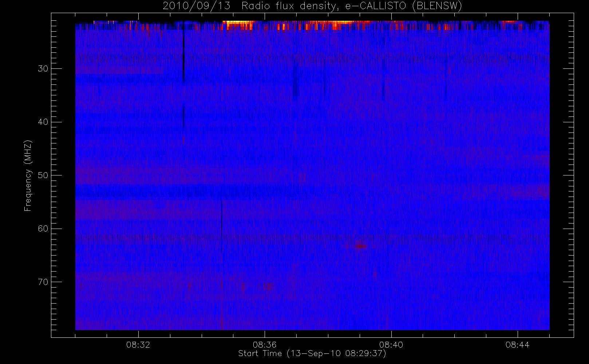Click the 40 MHz frequency tick label
The height and width of the screenshot is (364, 589).
coord(43,122)
